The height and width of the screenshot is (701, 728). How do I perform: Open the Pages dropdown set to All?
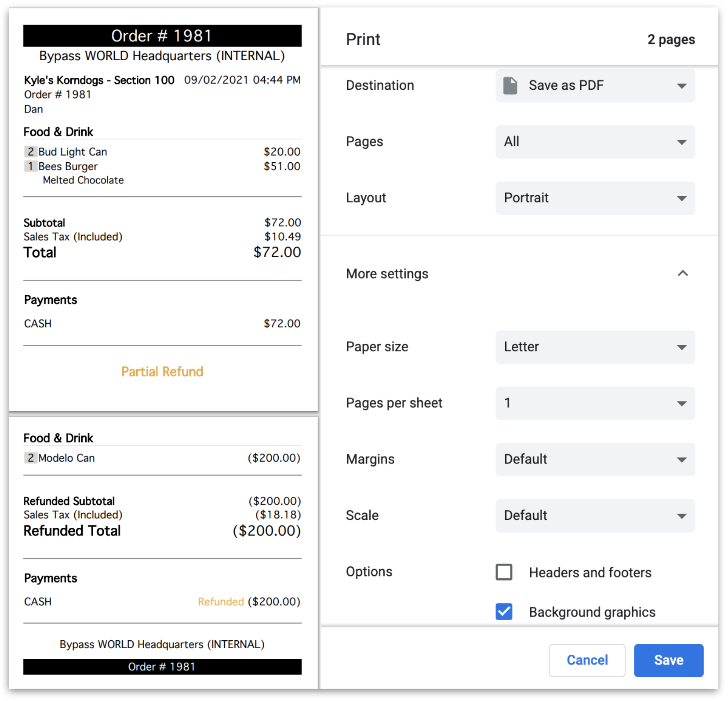(x=595, y=142)
